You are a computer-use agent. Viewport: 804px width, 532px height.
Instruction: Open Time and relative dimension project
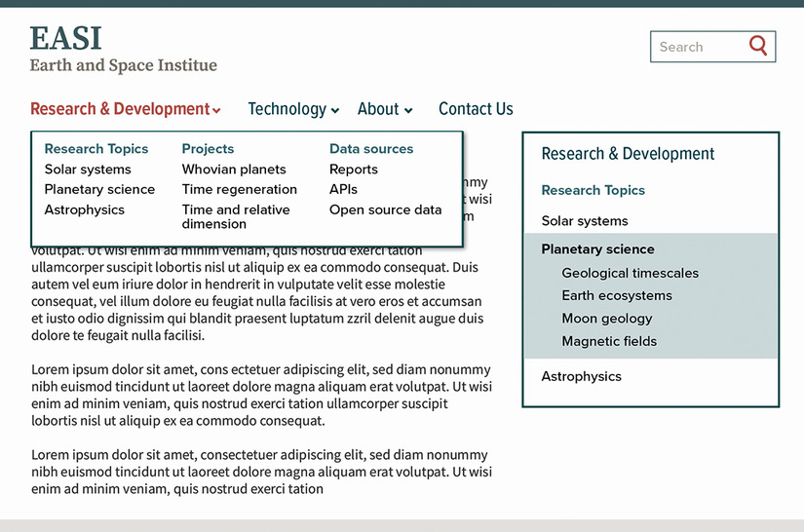(235, 216)
